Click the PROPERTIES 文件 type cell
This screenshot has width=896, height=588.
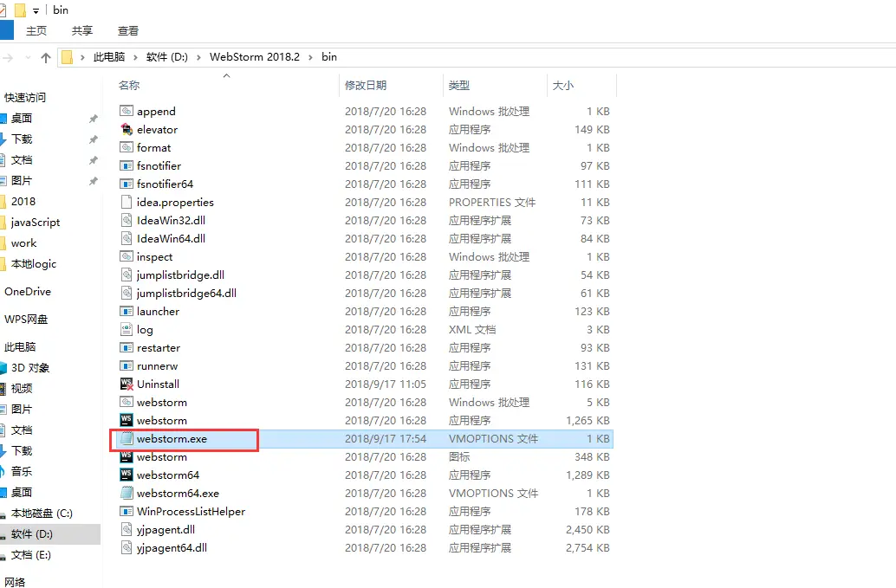point(492,202)
